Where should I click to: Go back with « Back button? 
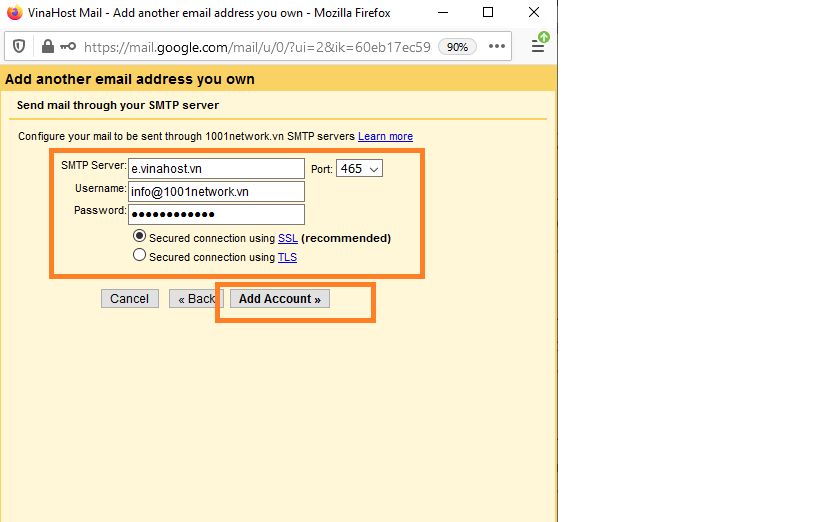tap(196, 299)
